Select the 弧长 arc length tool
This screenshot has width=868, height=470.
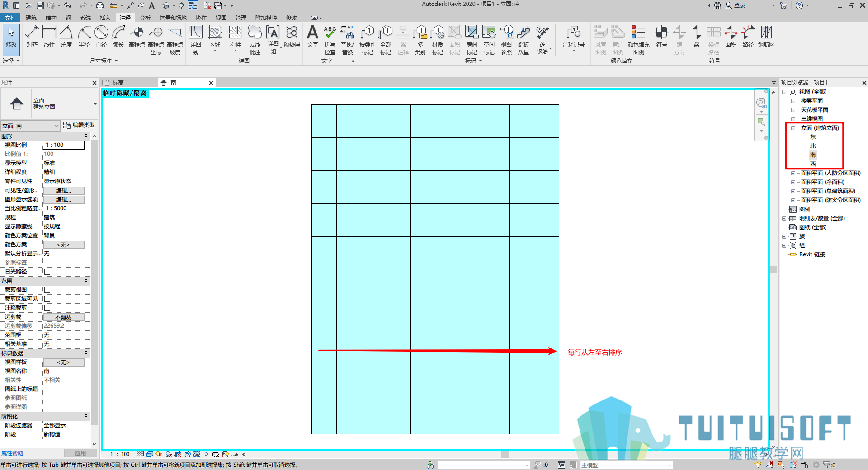tap(118, 37)
